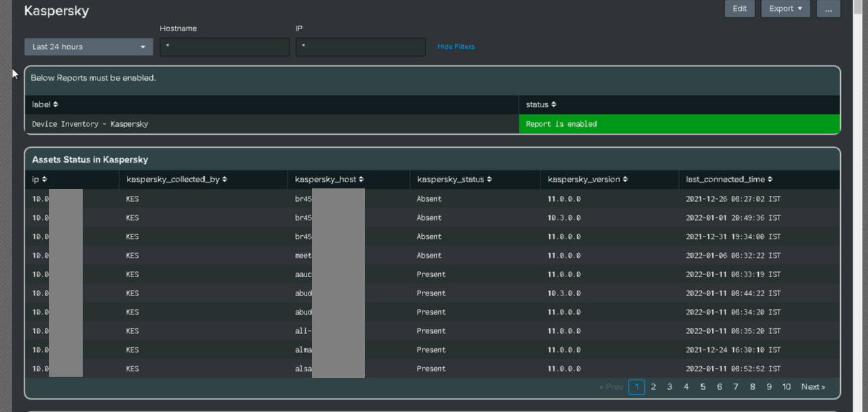Viewport: 868px width, 412px height.
Task: Focus the IP filter field
Action: pos(361,47)
